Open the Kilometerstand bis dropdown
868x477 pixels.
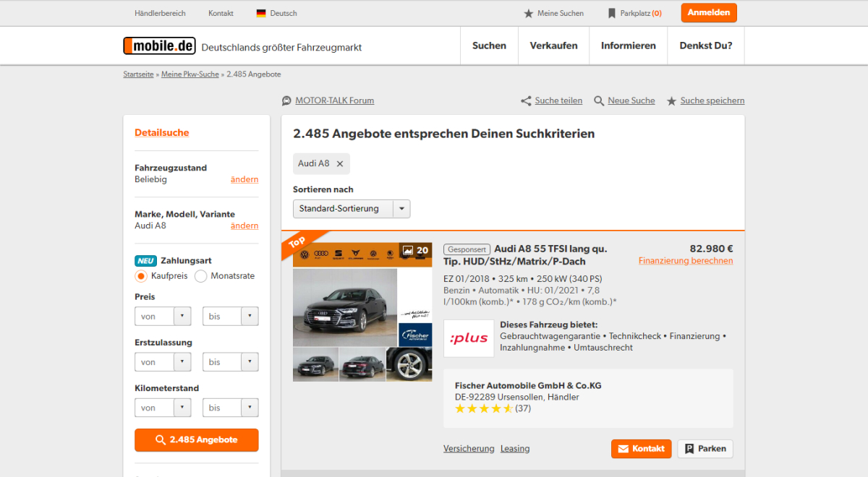pyautogui.click(x=230, y=408)
